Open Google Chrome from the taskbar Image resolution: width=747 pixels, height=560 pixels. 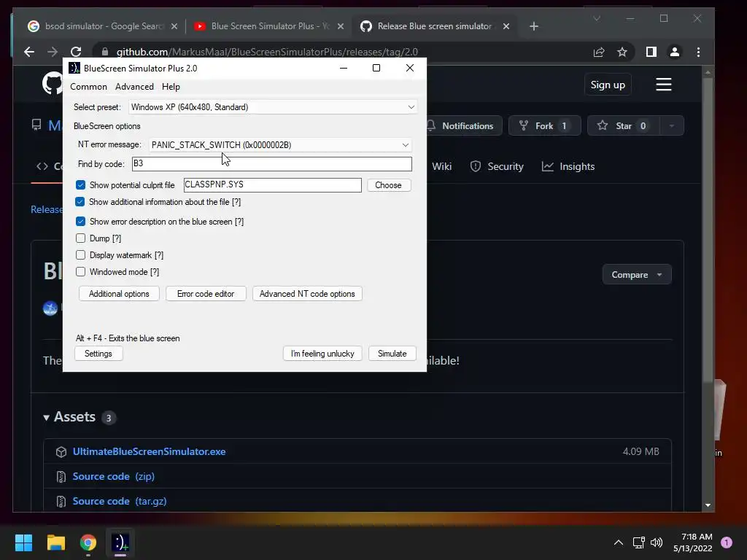88,542
